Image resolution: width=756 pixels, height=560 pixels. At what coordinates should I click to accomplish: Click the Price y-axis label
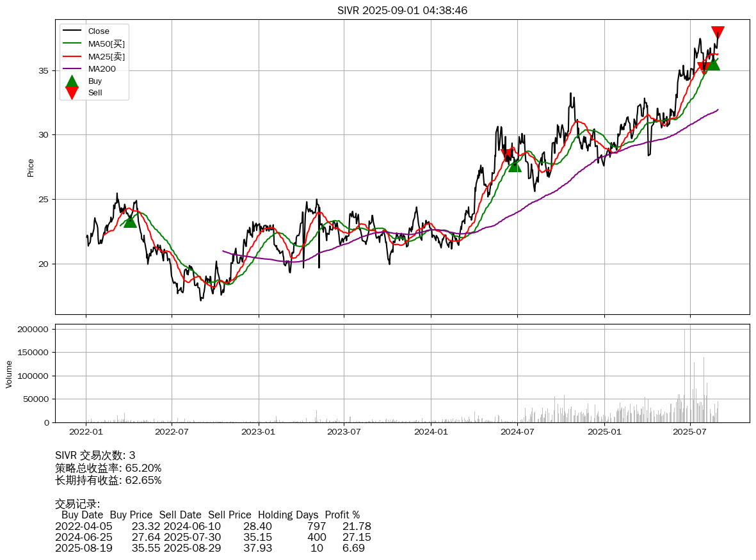tap(31, 168)
